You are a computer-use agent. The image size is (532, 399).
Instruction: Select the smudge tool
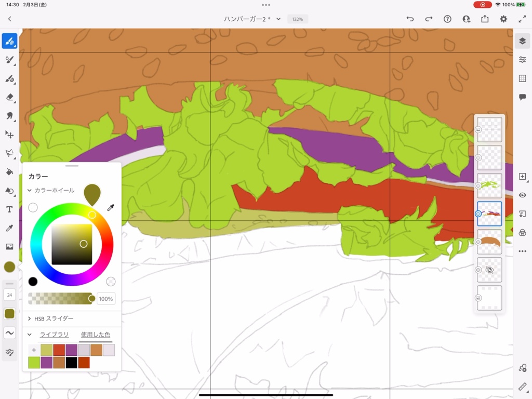(9, 116)
